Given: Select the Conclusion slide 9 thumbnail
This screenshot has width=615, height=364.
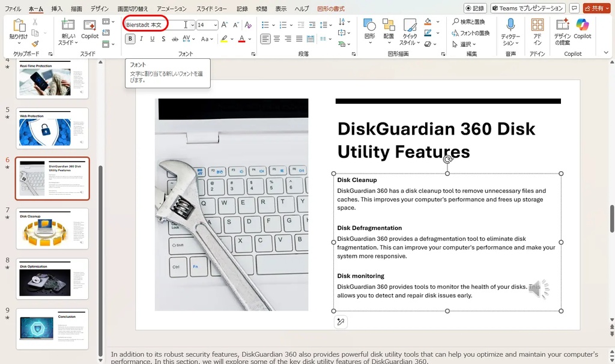Looking at the screenshot, I should click(x=52, y=329).
